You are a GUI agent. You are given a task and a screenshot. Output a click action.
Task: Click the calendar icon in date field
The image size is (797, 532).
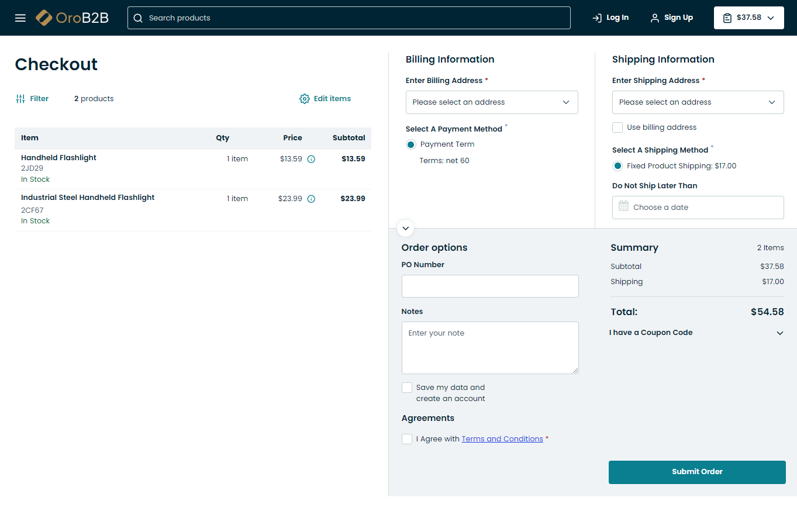click(623, 207)
